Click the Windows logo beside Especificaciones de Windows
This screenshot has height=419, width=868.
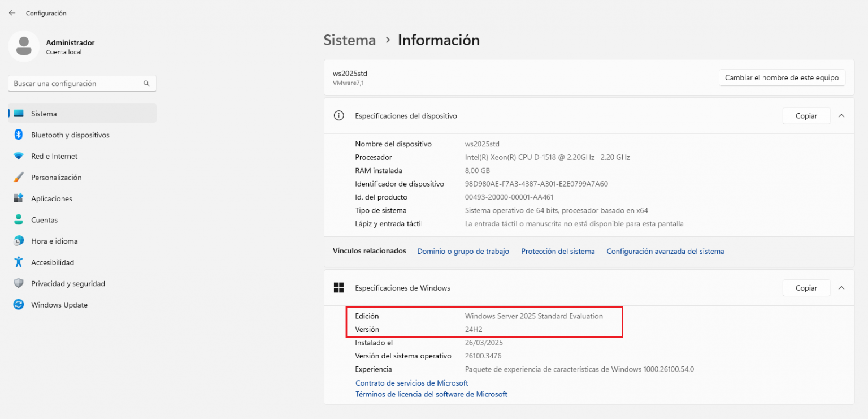point(339,288)
